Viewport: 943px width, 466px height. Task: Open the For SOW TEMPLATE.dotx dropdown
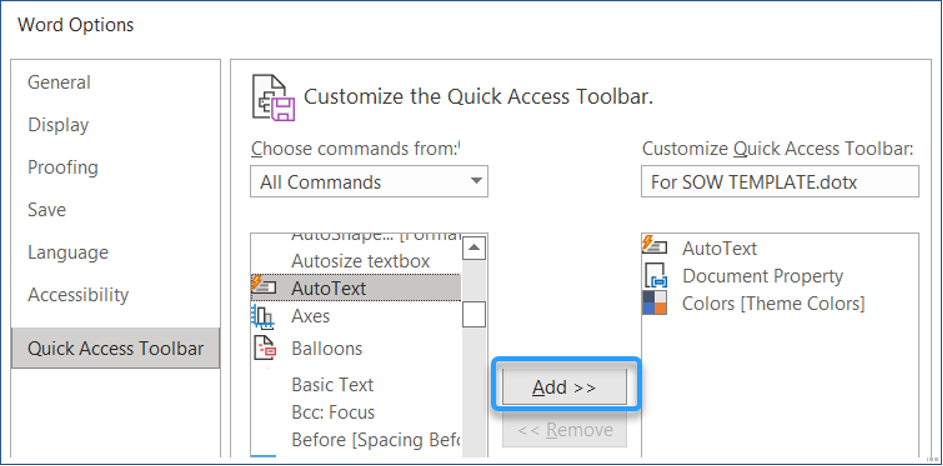point(779,182)
